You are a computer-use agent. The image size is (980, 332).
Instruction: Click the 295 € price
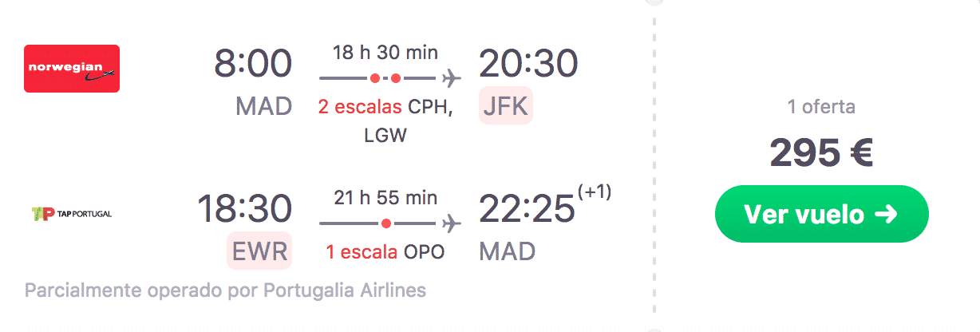(x=821, y=152)
